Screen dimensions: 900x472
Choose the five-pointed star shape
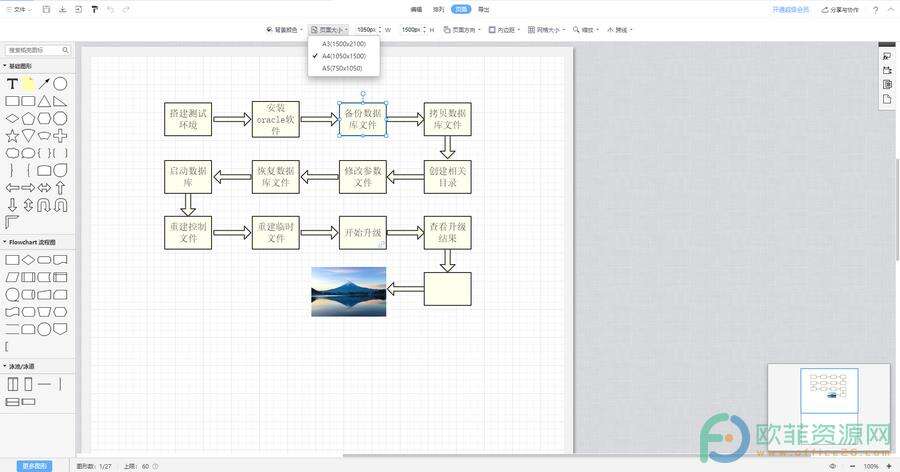[x=12, y=135]
